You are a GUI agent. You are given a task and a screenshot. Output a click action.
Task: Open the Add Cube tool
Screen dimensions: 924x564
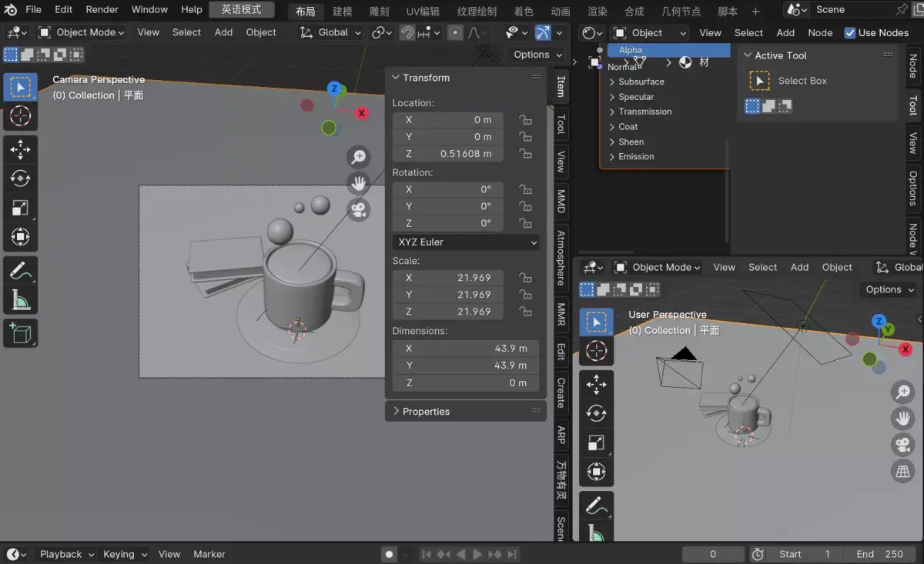tap(20, 333)
